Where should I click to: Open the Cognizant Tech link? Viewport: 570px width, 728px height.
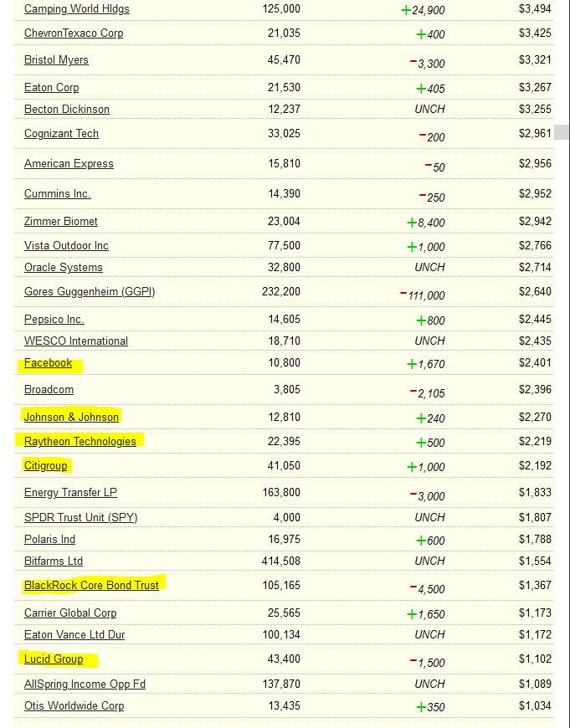coord(61,134)
